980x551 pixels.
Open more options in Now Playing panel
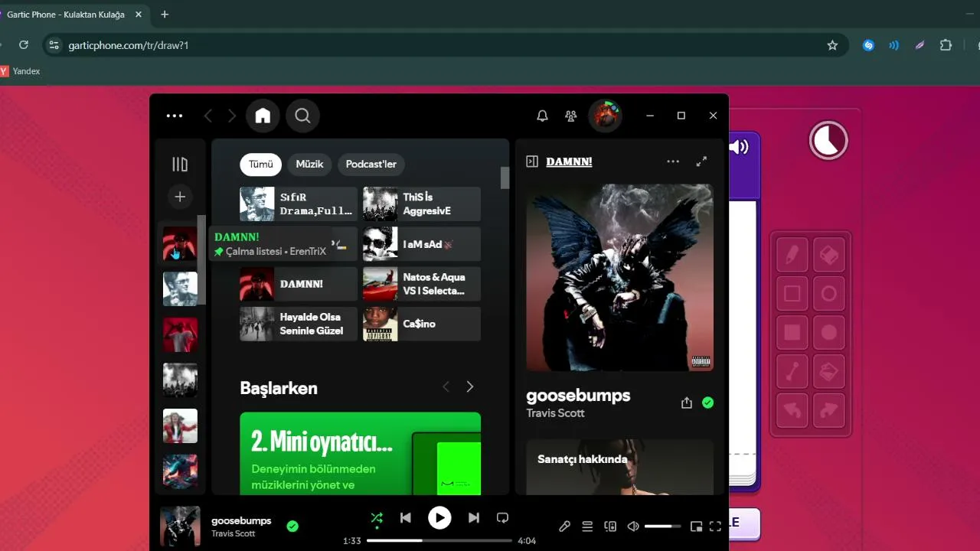[x=673, y=161]
